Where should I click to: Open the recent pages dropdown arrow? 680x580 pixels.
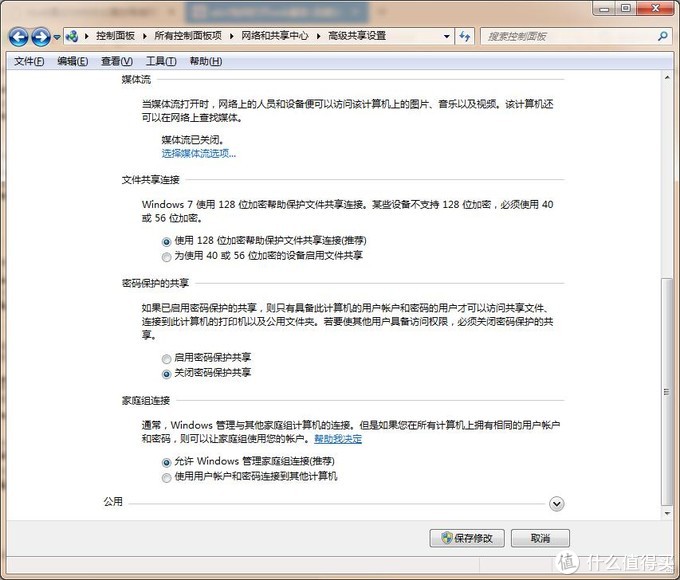(x=57, y=37)
